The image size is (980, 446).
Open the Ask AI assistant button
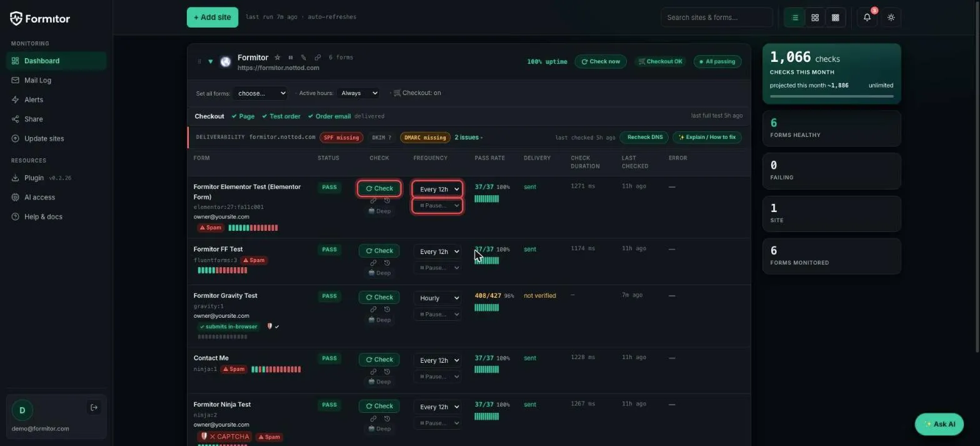click(939, 424)
